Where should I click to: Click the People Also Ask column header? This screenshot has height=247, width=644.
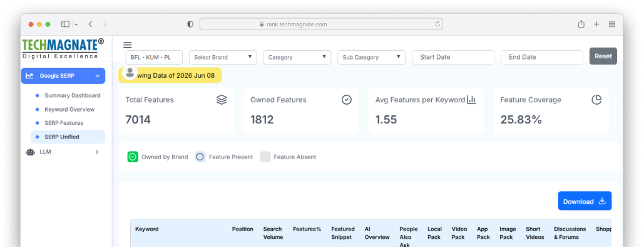point(409,236)
